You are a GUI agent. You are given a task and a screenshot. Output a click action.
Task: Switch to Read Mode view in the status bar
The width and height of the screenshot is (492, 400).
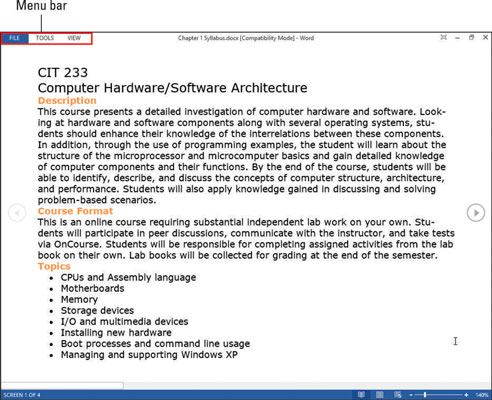(361, 395)
